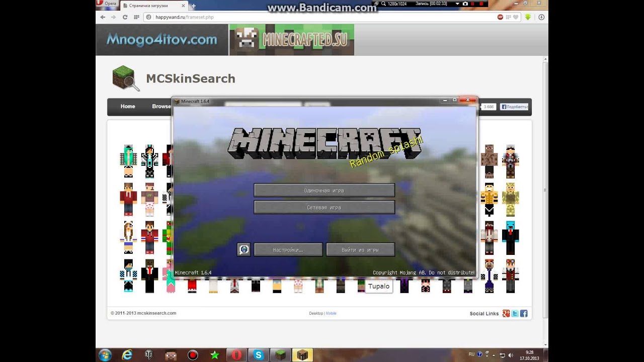Click the Facebook Подобається like button
Image resolution: width=644 pixels, height=362 pixels.
[514, 107]
